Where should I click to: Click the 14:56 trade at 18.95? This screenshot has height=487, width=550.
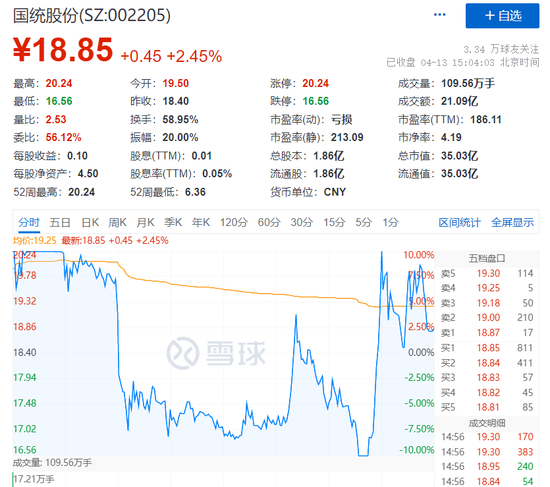coord(487,467)
